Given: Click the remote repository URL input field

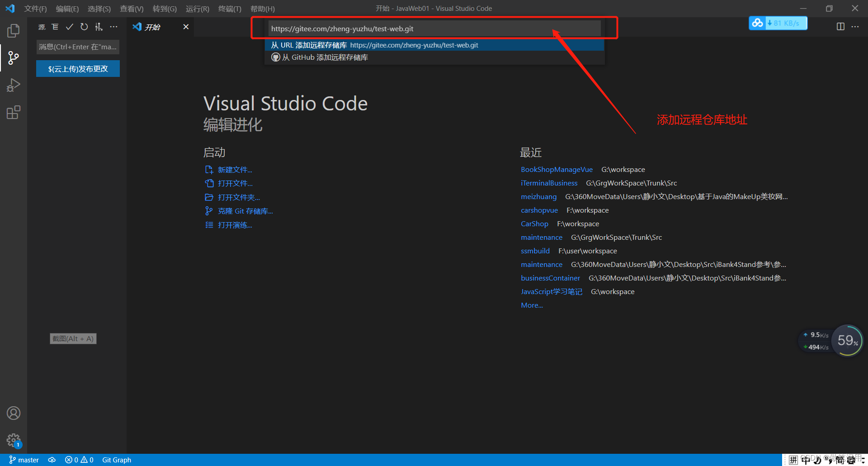Looking at the screenshot, I should click(434, 29).
